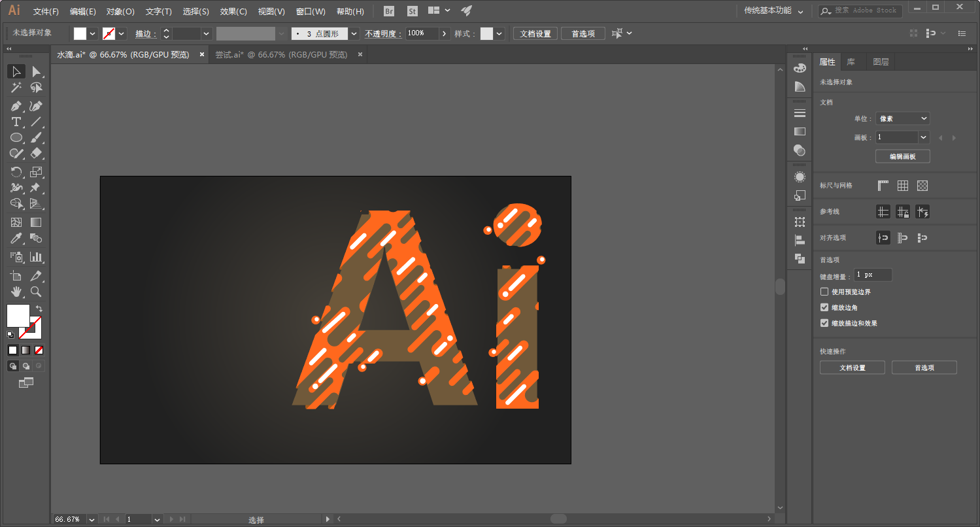Select the Gradient tool in toolbox
The image size is (980, 527).
pos(37,222)
